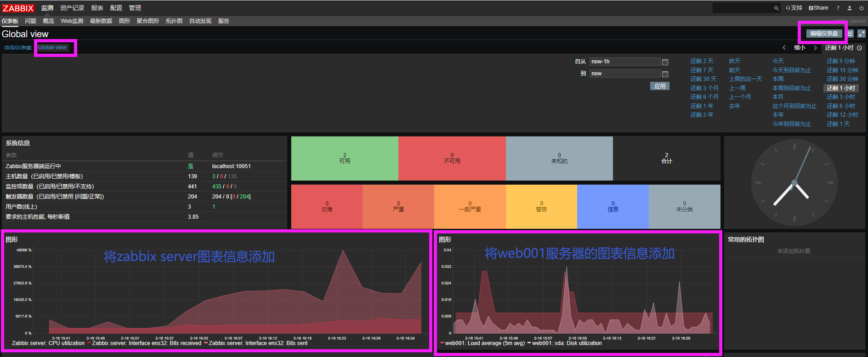Select time range 还剩 15 分钟
The width and height of the screenshot is (868, 357).
(842, 70)
